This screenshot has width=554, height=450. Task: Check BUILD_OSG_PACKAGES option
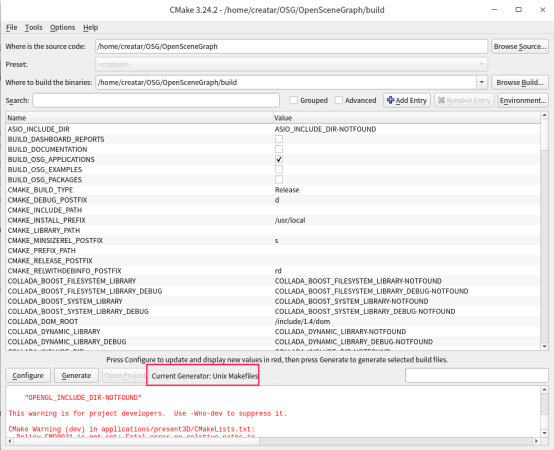pos(279,179)
